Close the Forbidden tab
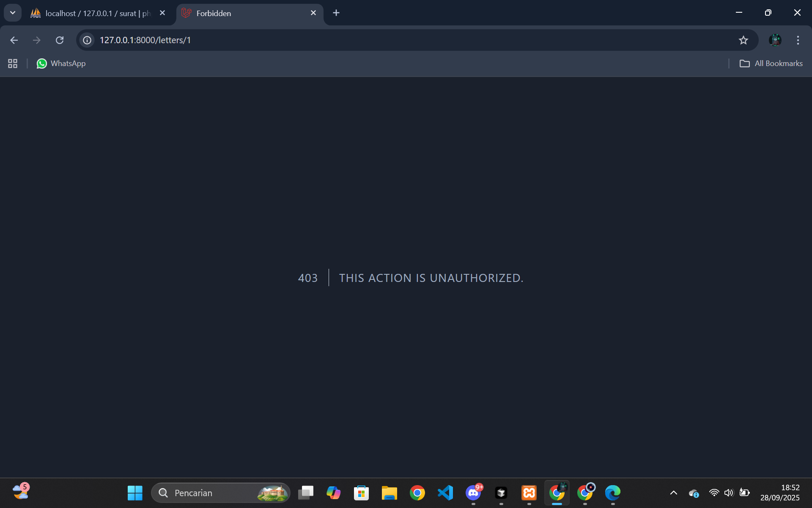 [313, 13]
